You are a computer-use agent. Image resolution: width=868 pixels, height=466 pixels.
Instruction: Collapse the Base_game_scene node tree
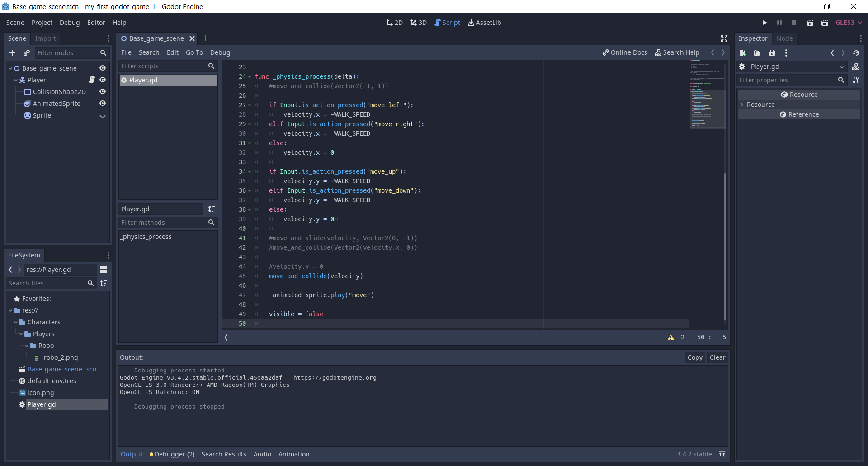(10, 68)
